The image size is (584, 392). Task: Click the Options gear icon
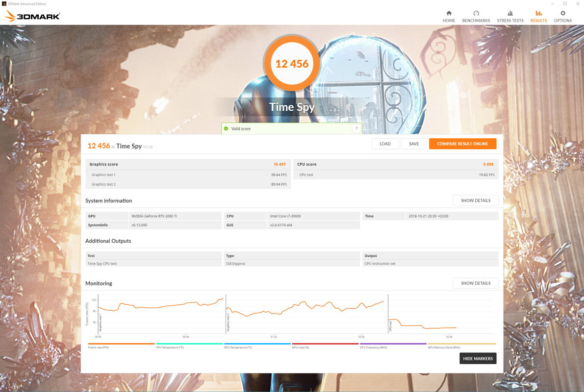point(563,13)
